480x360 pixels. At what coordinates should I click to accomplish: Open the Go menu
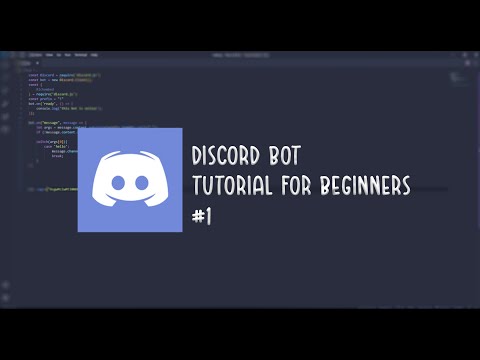click(x=59, y=55)
